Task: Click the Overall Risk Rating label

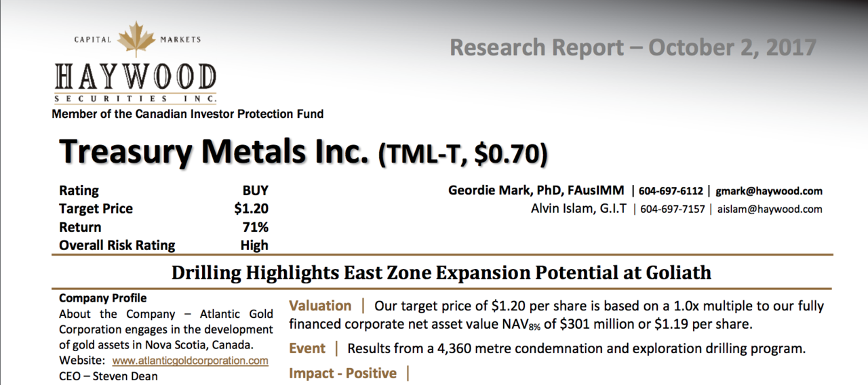Action: click(117, 246)
